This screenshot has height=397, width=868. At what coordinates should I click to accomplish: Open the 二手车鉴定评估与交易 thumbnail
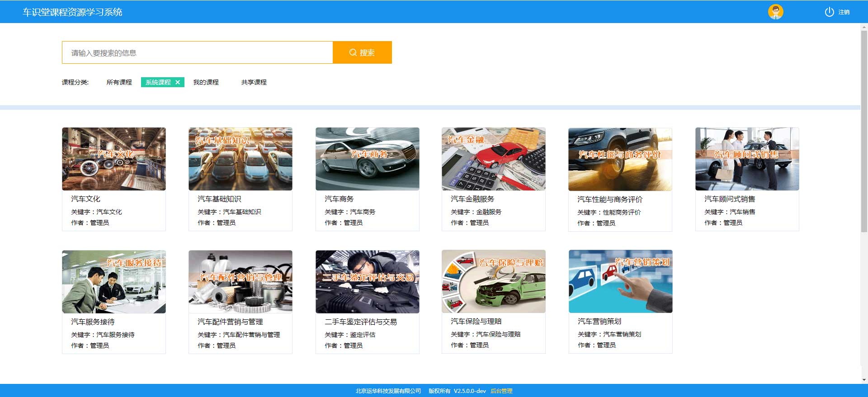pyautogui.click(x=367, y=282)
